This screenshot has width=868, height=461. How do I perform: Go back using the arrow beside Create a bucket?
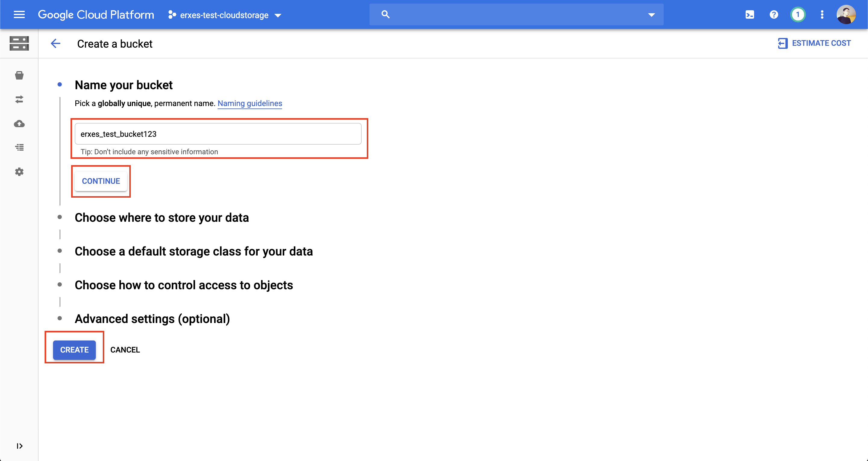pyautogui.click(x=55, y=43)
